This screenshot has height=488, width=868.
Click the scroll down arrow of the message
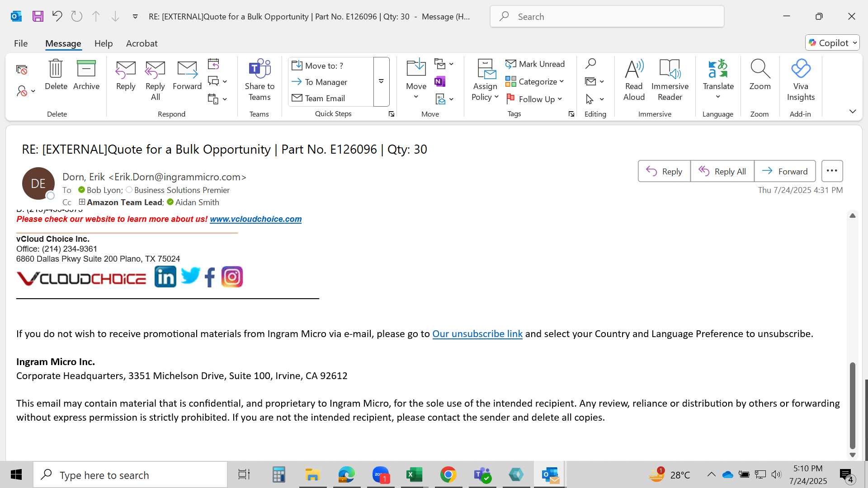853,455
